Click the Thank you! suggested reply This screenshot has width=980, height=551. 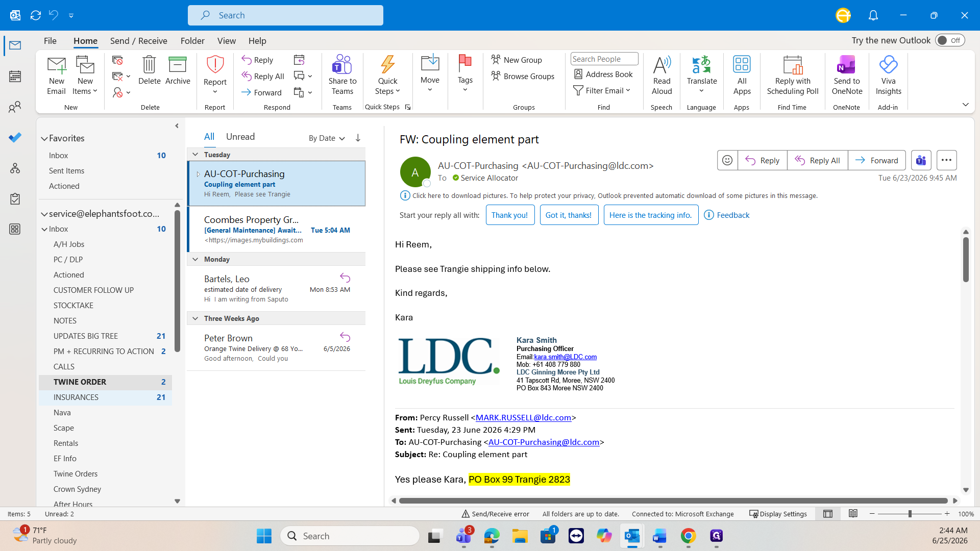point(510,215)
